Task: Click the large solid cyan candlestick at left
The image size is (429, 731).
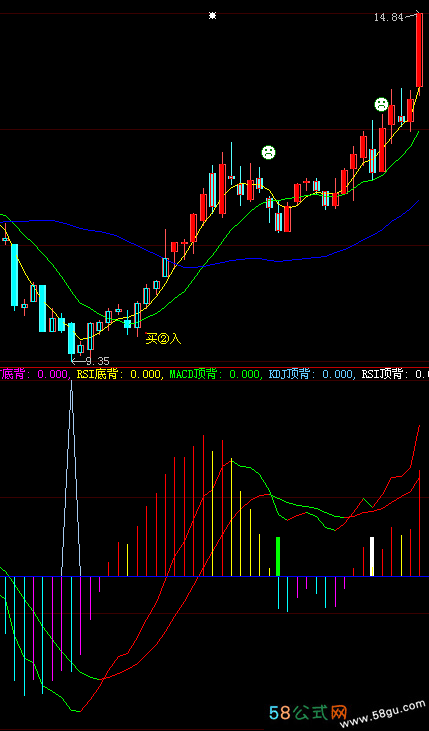Action: pyautogui.click(x=14, y=275)
